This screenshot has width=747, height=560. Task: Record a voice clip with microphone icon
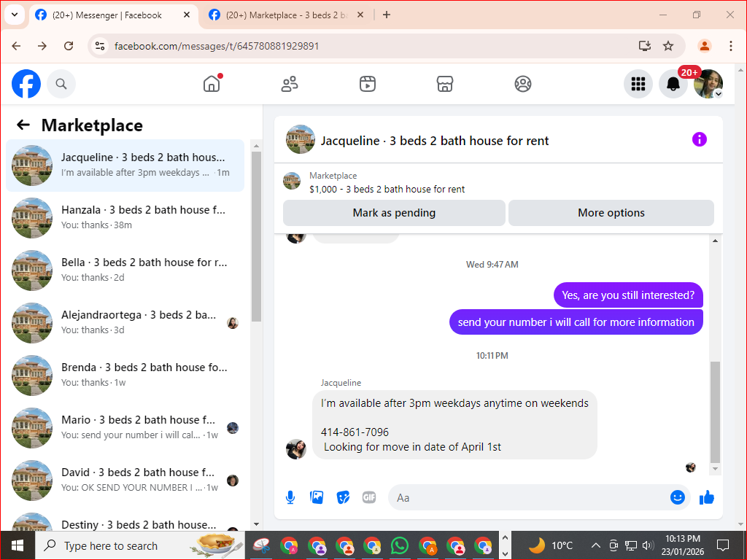290,497
